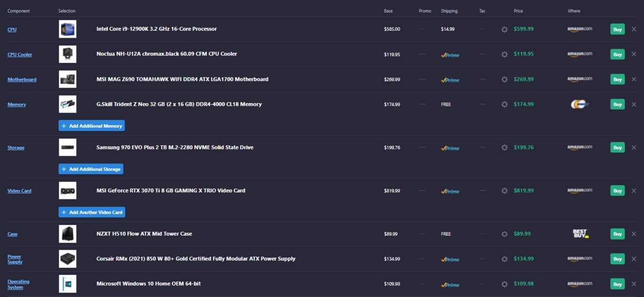Open price settings gear for the CPU row
Screen dimensions: 644x297
click(x=505, y=29)
